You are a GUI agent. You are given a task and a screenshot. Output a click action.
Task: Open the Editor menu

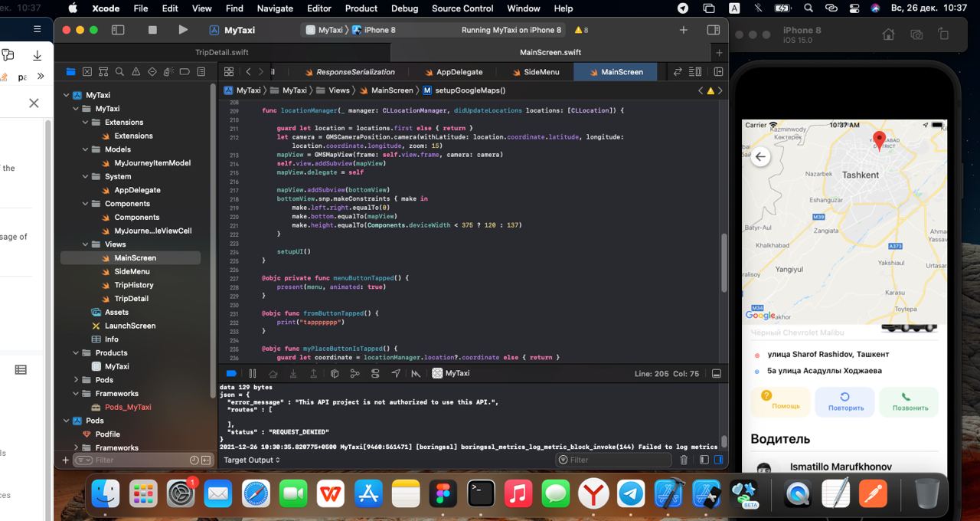pos(318,8)
